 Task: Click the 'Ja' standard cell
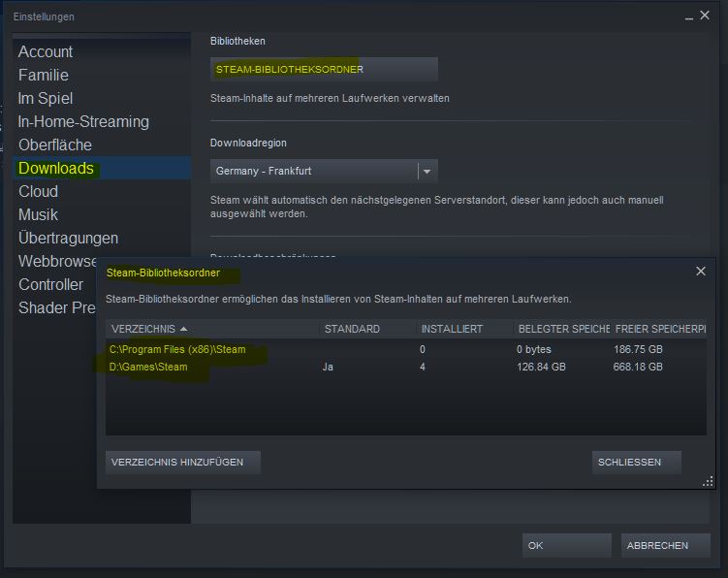click(x=328, y=367)
